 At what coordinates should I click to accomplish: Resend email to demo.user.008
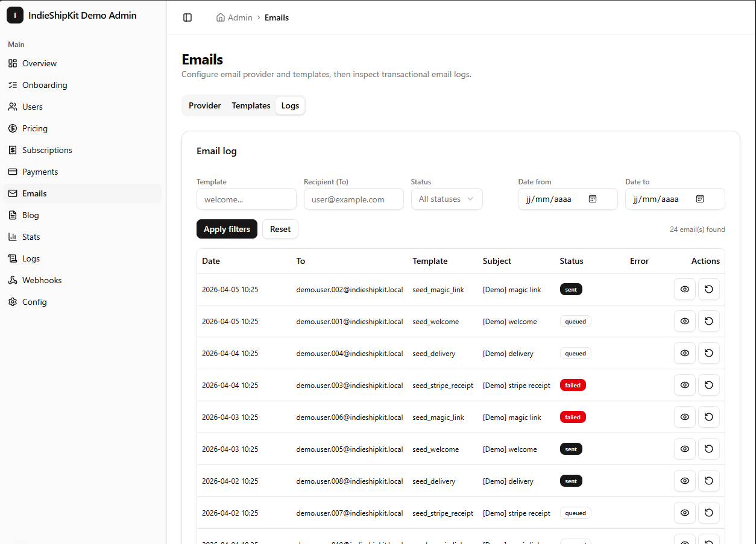(x=709, y=481)
